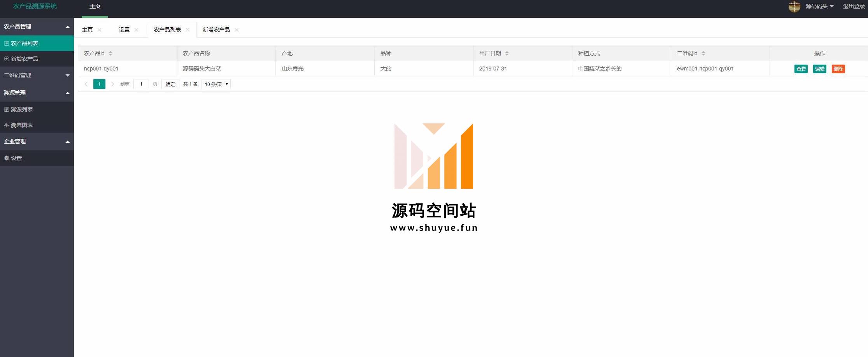The image size is (868, 357).
Task: Open 溯源图表 in the sidebar
Action: pyautogui.click(x=37, y=125)
